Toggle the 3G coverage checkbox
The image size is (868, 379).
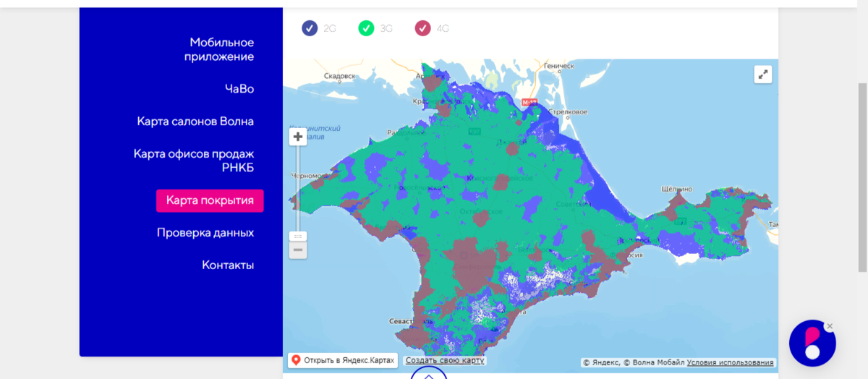366,29
